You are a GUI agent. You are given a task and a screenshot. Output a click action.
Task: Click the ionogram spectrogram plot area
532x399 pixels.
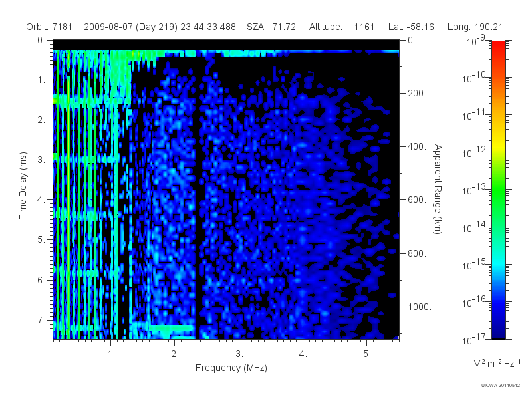click(x=226, y=190)
